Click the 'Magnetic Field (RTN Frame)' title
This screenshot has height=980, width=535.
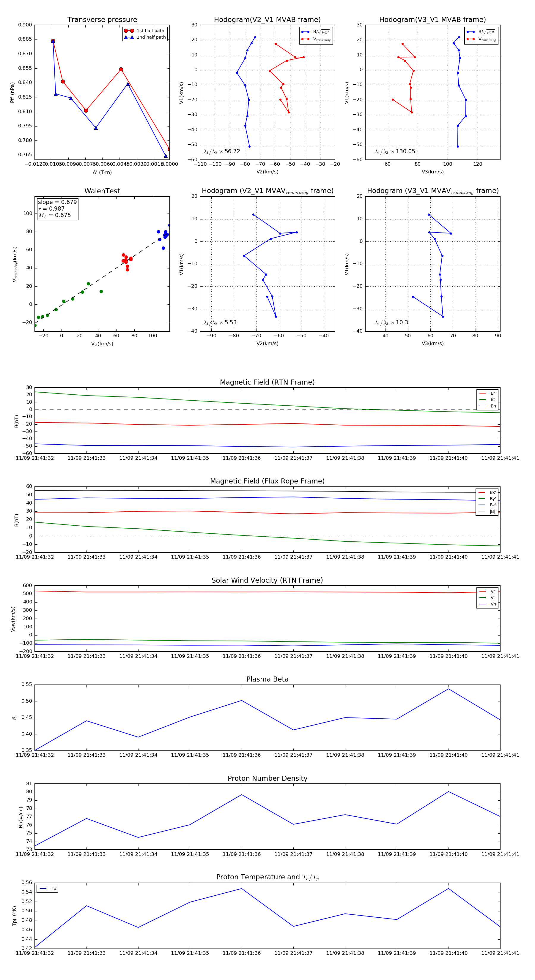pos(267,382)
